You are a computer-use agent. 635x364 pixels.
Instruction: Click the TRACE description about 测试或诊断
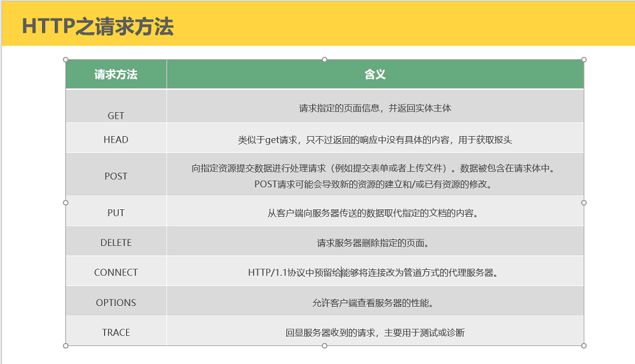pyautogui.click(x=375, y=332)
